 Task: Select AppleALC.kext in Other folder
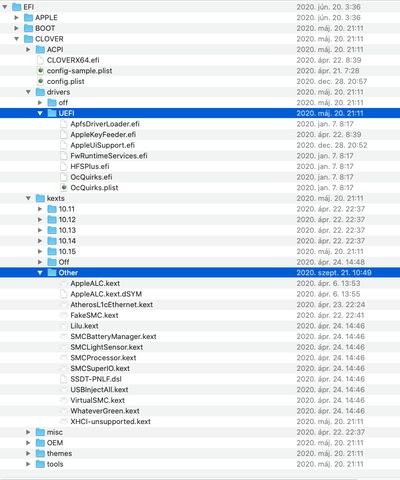(95, 283)
